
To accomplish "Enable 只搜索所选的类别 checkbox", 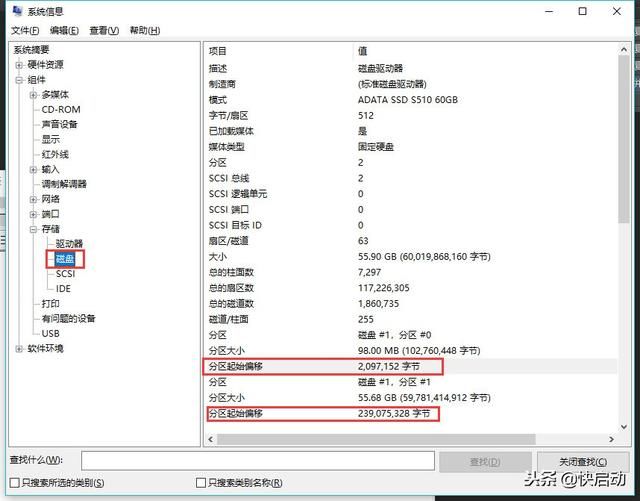I will point(15,483).
